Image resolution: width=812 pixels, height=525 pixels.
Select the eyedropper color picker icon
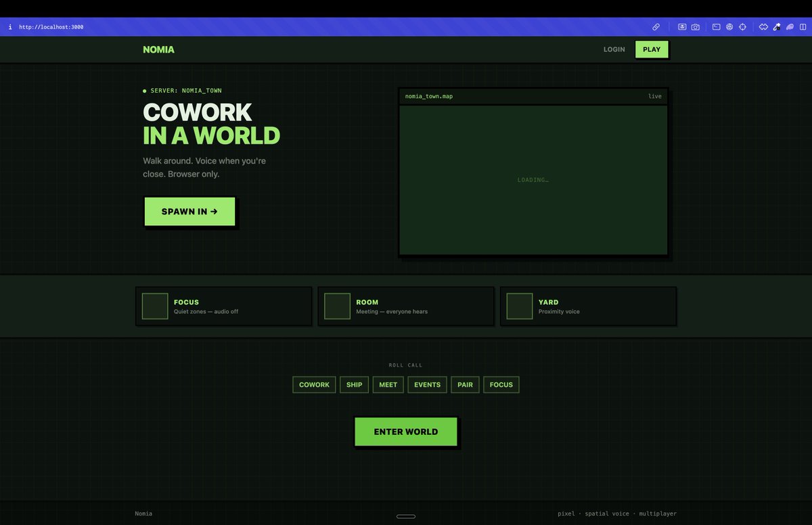[x=777, y=27]
